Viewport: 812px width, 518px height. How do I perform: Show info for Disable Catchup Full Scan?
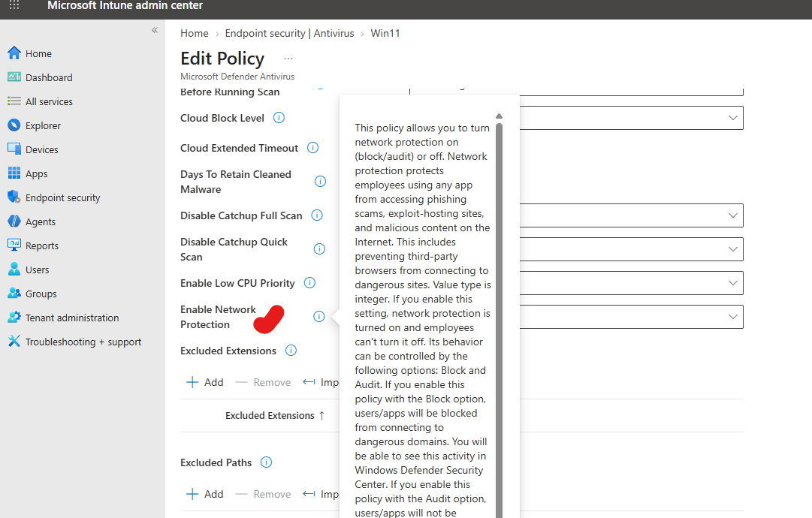[x=317, y=215]
